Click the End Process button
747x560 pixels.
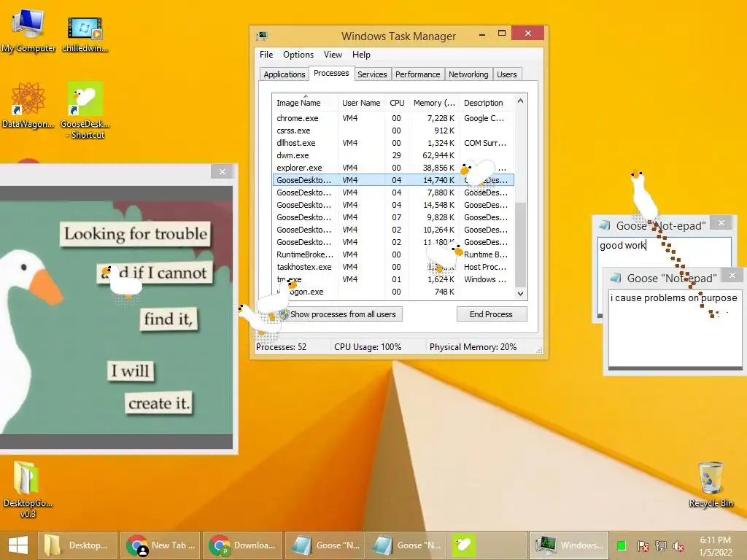(x=491, y=314)
